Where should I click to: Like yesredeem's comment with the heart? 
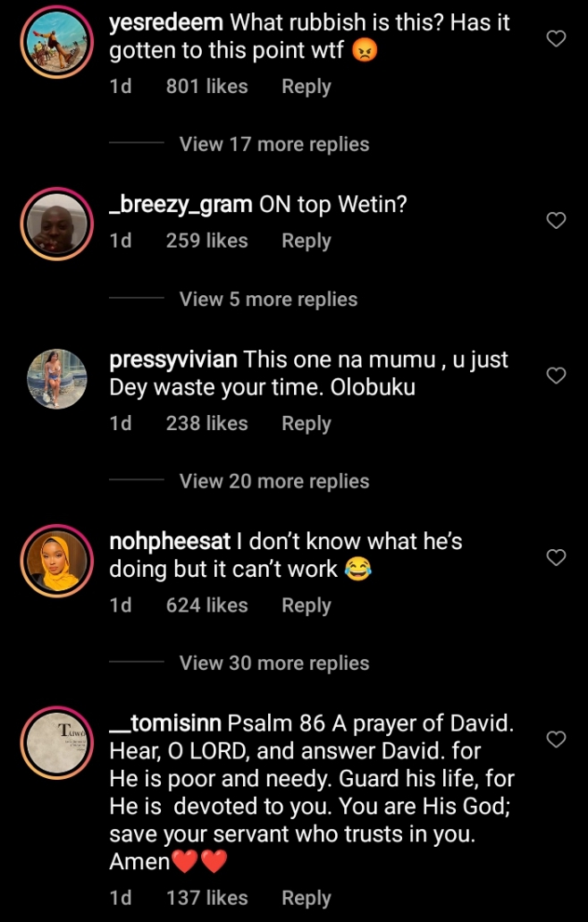pyautogui.click(x=556, y=39)
